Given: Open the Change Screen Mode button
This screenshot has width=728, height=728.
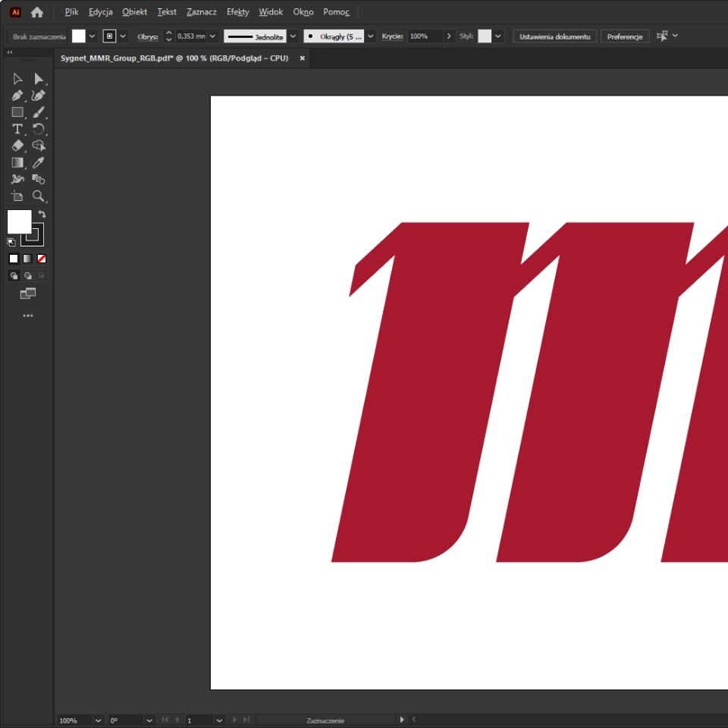Looking at the screenshot, I should [28, 293].
